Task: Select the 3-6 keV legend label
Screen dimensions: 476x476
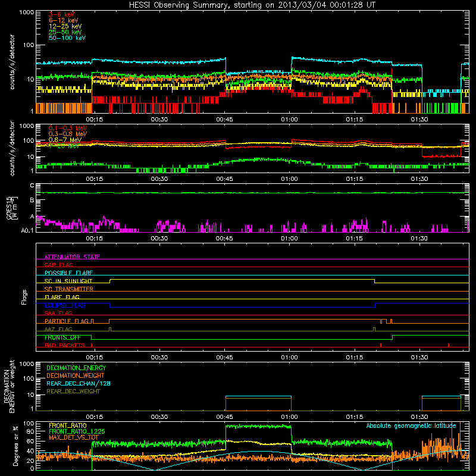Action: [x=62, y=14]
